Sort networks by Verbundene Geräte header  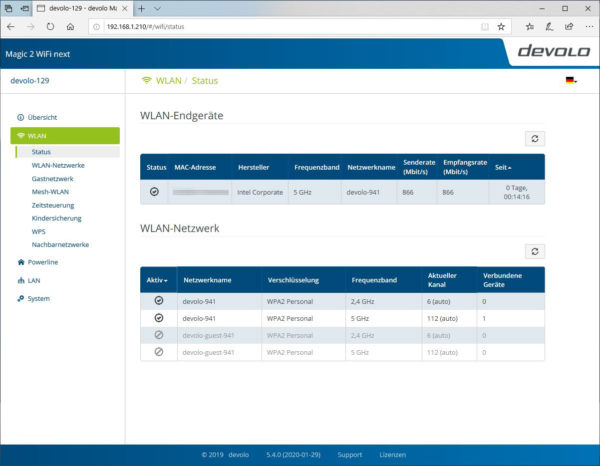coord(502,280)
